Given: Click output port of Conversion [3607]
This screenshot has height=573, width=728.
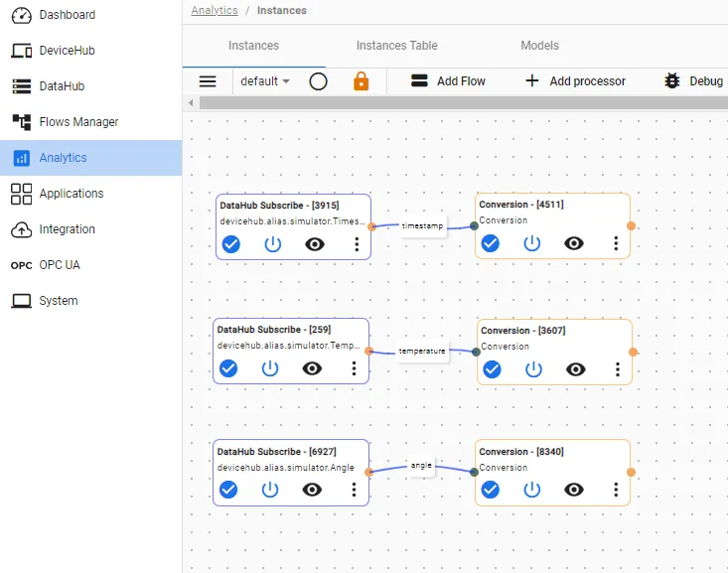Looking at the screenshot, I should (x=633, y=352).
